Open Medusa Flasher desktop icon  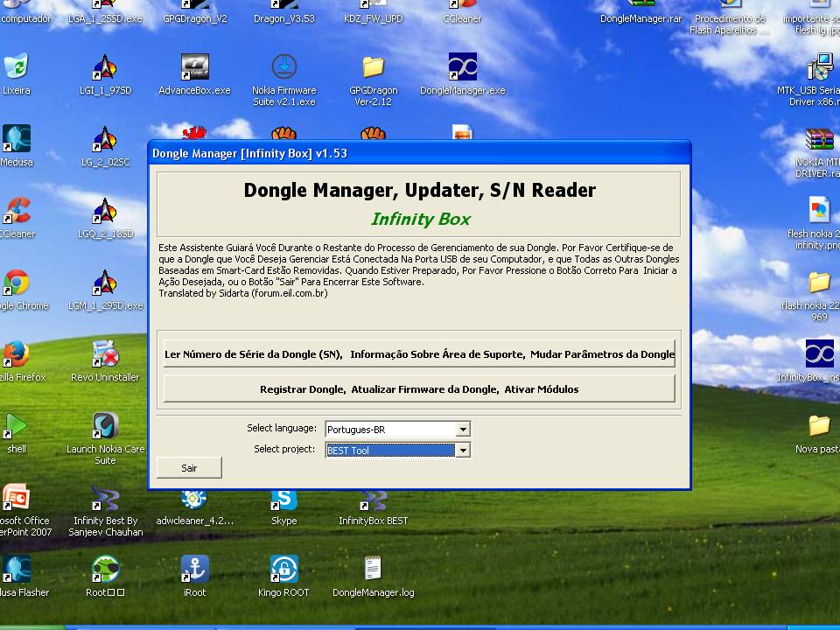tap(17, 569)
